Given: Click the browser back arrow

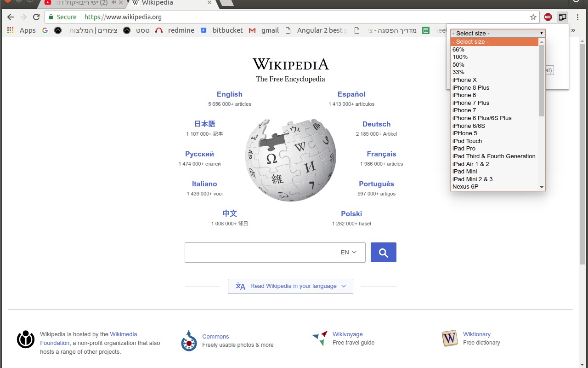Looking at the screenshot, I should 11,17.
